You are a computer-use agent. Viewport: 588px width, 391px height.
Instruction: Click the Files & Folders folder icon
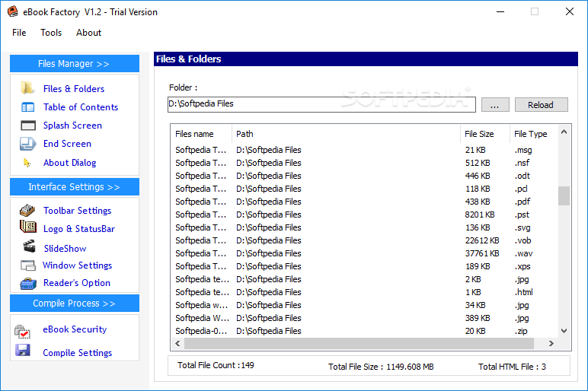click(28, 88)
